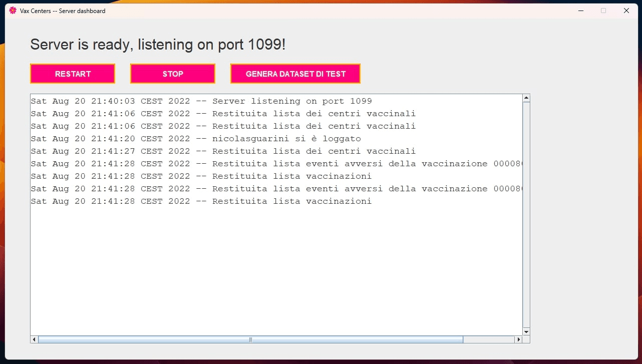
Task: Click the horizontal scrollbar left arrow
Action: tap(35, 339)
